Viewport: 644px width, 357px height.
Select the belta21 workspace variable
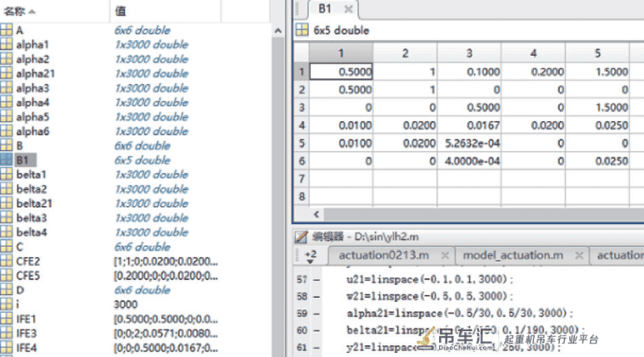pyautogui.click(x=34, y=203)
